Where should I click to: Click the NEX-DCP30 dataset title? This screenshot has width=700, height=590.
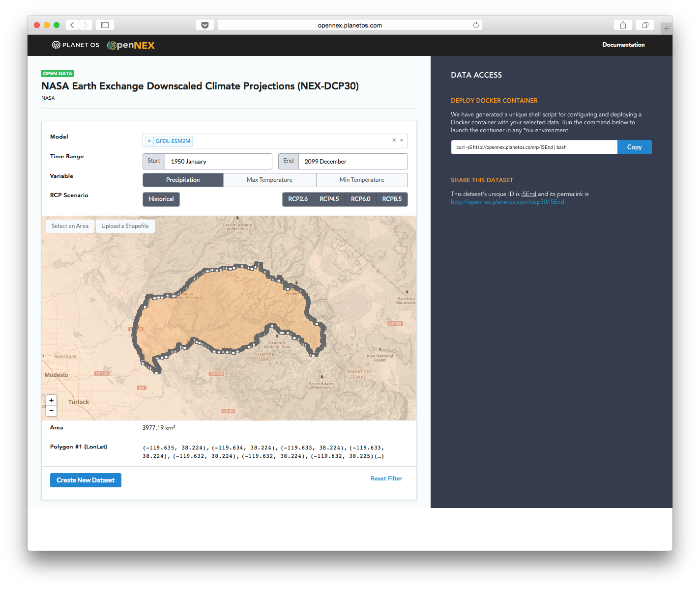pos(200,86)
